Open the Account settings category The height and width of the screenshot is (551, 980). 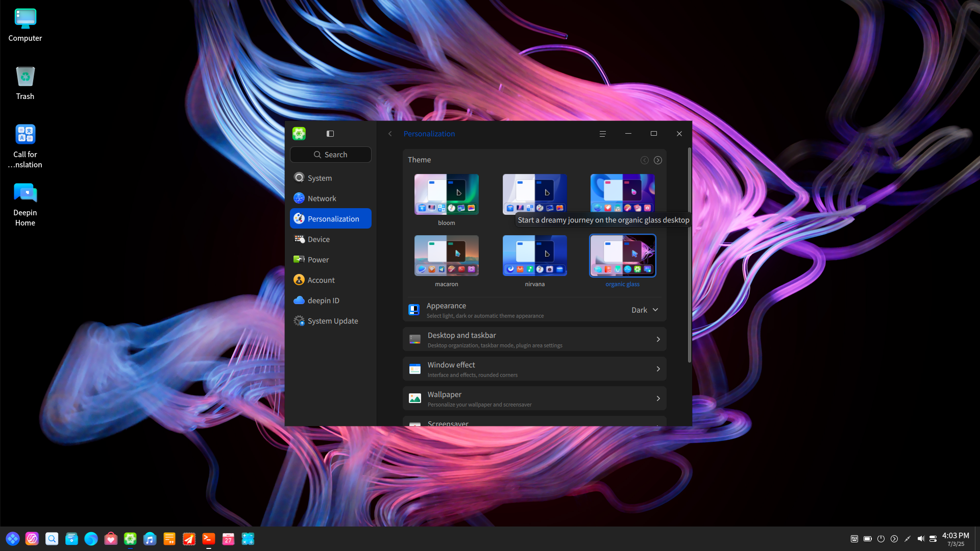[x=331, y=280]
